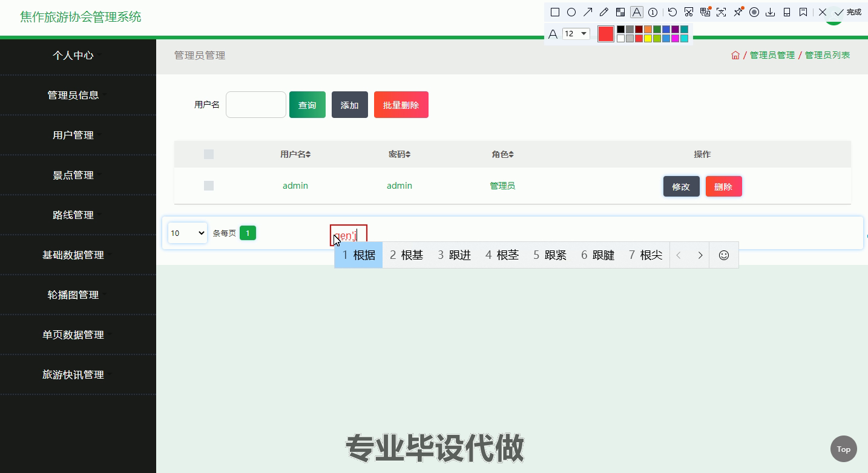Pin the screenshot to screen
Viewport: 868px width, 473px height.
(738, 12)
